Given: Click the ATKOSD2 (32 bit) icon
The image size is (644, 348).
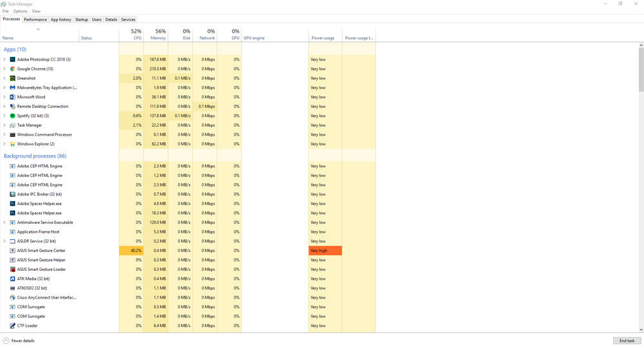Looking at the screenshot, I should (x=12, y=288).
